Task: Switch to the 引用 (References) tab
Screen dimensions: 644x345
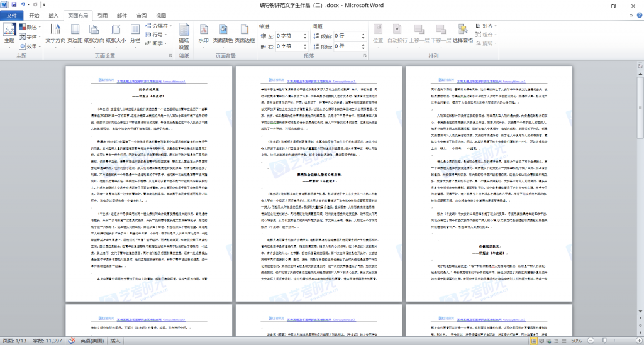Action: pyautogui.click(x=103, y=15)
